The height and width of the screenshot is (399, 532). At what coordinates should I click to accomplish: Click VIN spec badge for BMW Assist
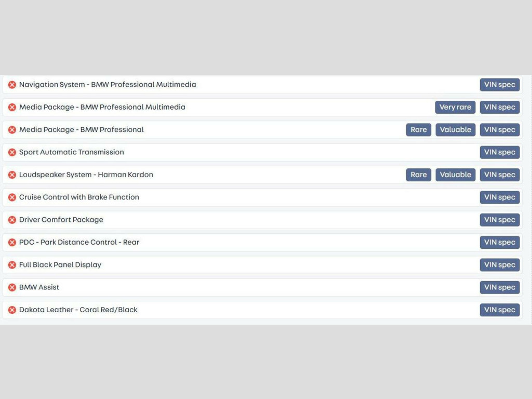click(x=499, y=287)
